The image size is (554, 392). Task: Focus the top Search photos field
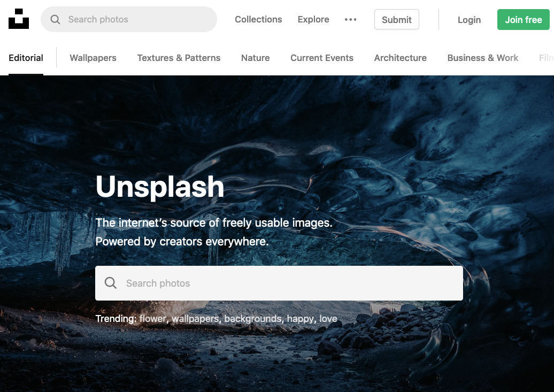click(128, 19)
